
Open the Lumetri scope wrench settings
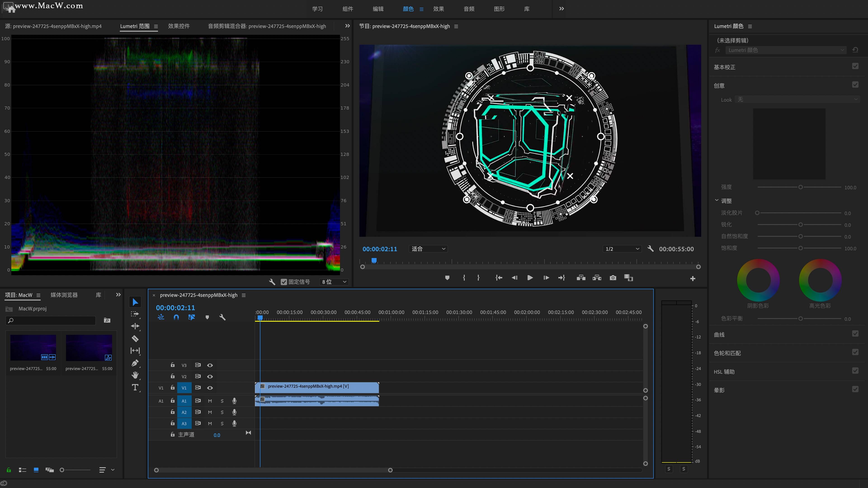(x=272, y=282)
